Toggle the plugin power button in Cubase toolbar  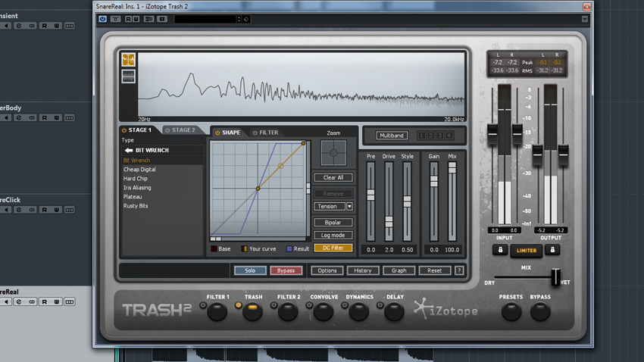pyautogui.click(x=102, y=19)
